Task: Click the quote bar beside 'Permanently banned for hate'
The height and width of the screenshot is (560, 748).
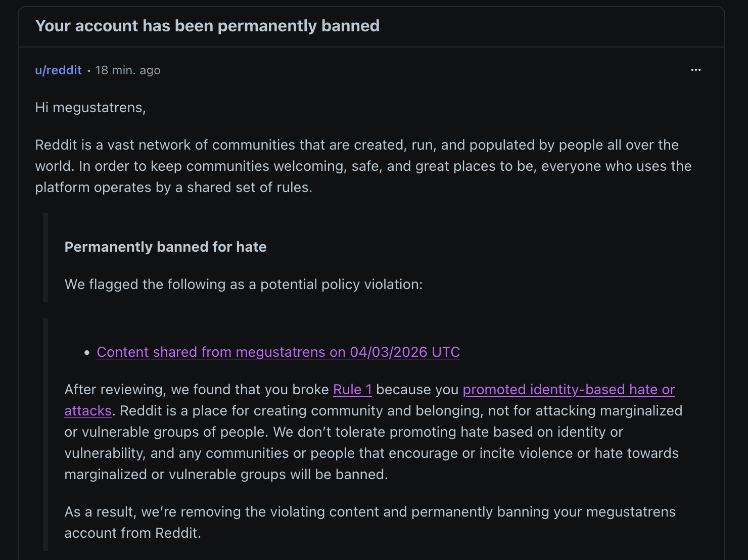Action: click(x=45, y=258)
